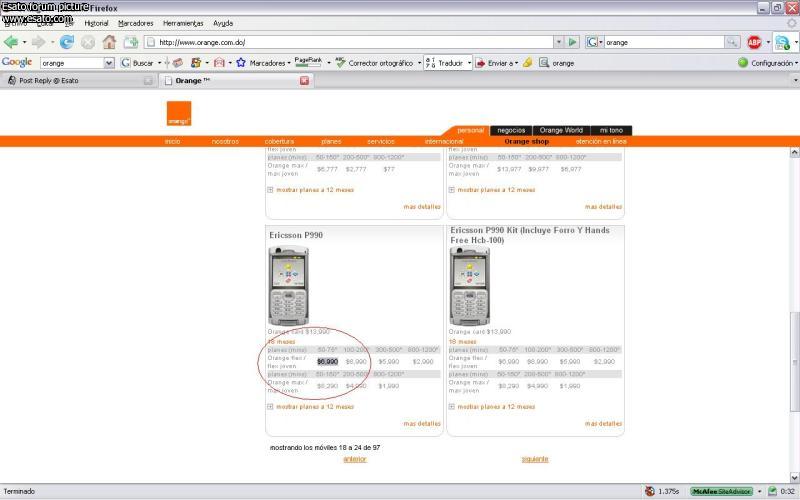This screenshot has width=800, height=500.
Task: Go to the 'anterior' page link
Action: tap(355, 459)
